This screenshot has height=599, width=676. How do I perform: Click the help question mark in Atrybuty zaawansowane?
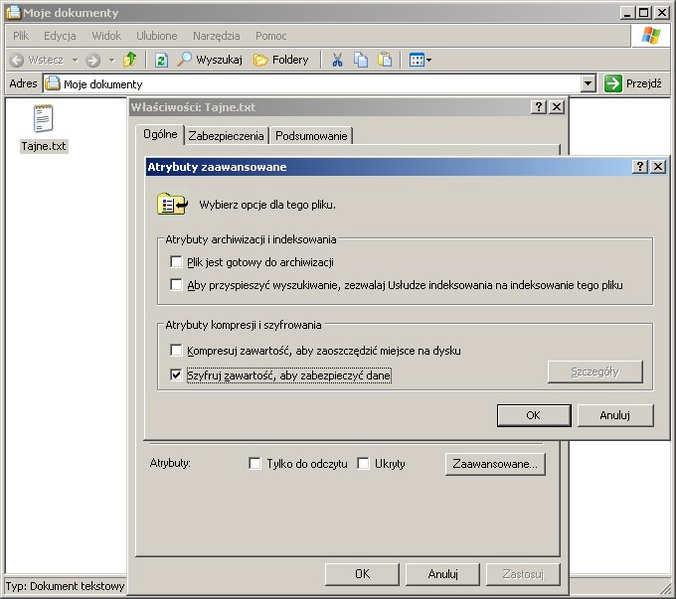coord(641,167)
